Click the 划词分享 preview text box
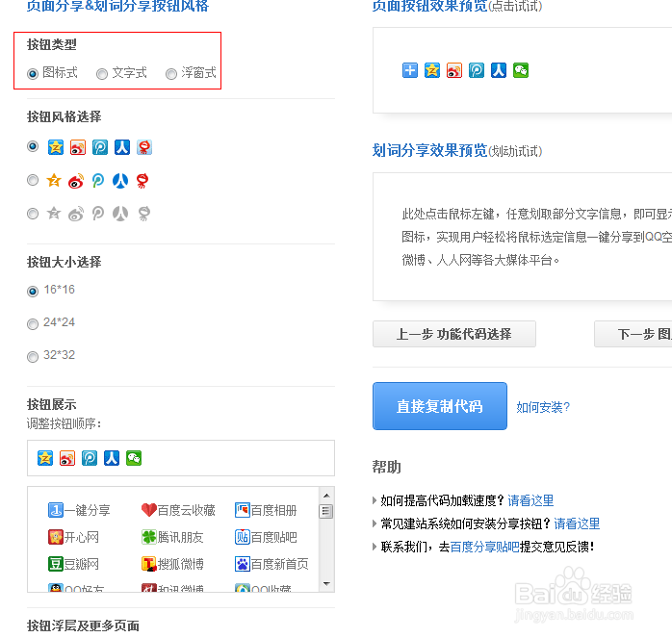 click(x=523, y=237)
